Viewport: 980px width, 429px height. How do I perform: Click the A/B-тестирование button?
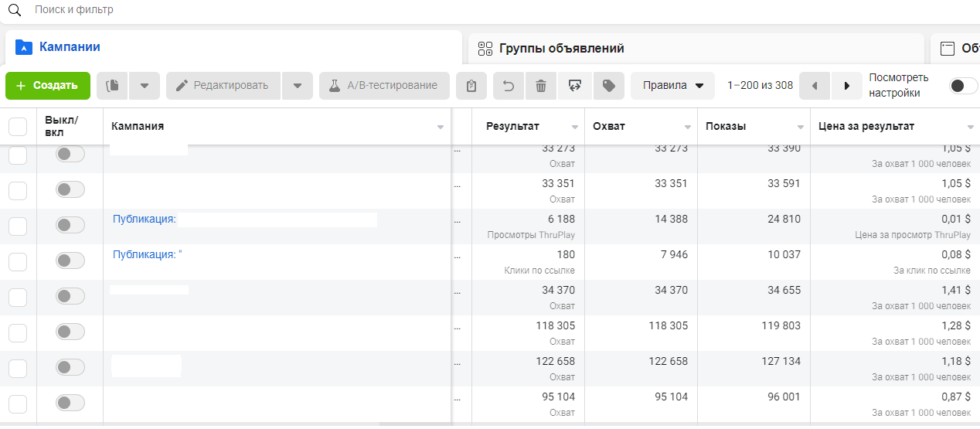click(x=384, y=86)
